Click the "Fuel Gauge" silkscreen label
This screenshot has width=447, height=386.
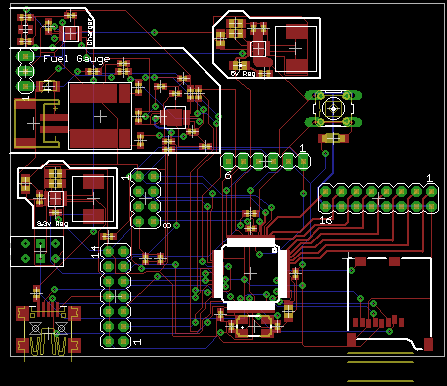[77, 59]
